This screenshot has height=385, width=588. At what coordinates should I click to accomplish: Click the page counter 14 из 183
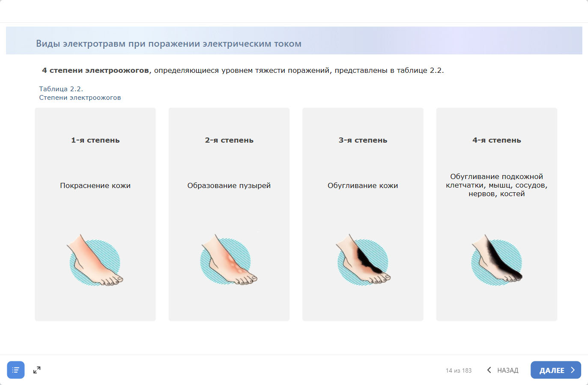tap(458, 370)
